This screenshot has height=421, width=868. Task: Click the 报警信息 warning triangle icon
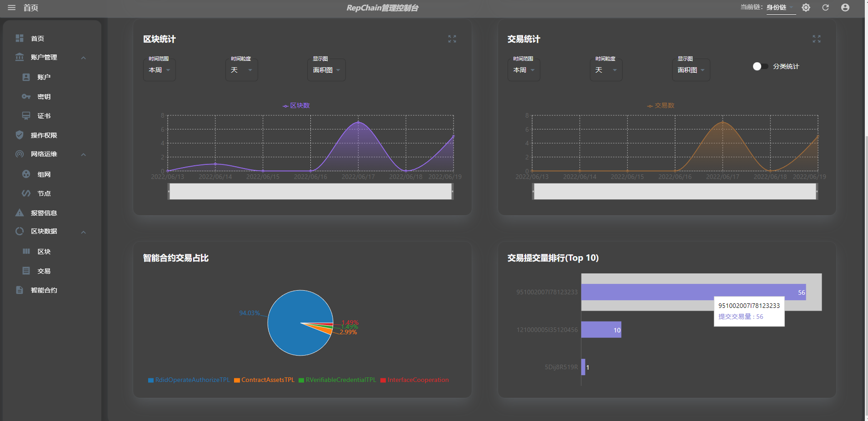(x=20, y=213)
